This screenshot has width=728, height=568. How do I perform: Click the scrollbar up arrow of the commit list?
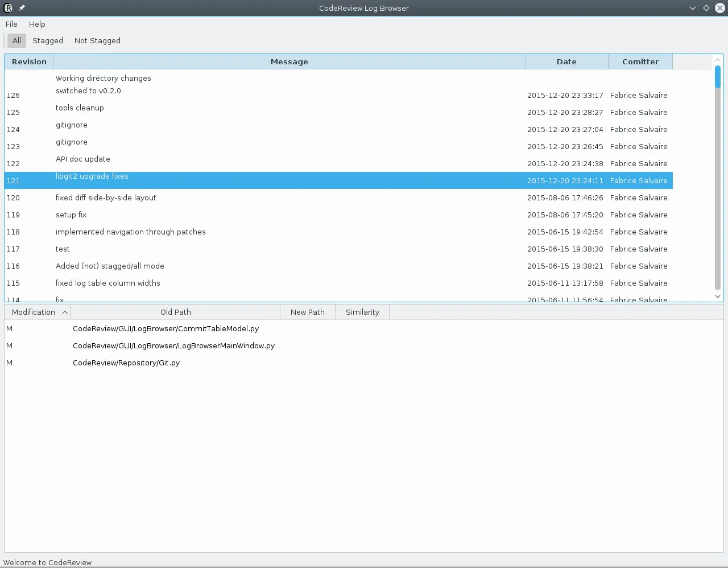pyautogui.click(x=717, y=59)
